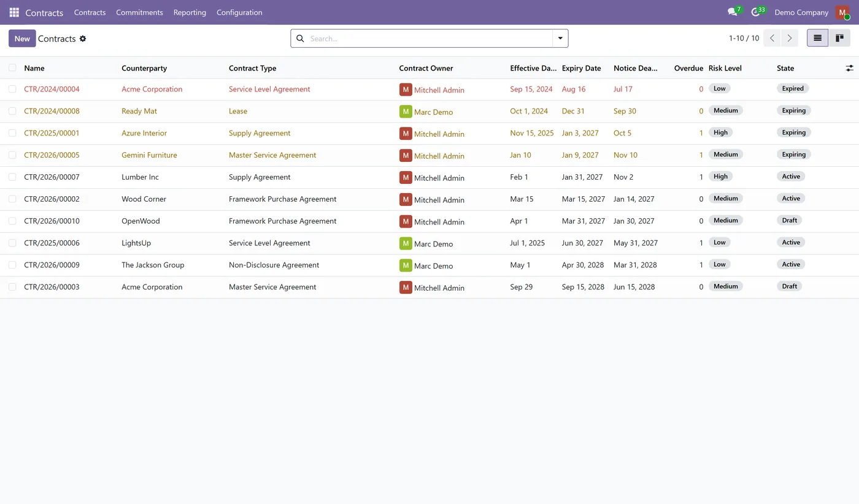Switch to kanban view
Screen dimensions: 859x504
(x=839, y=38)
